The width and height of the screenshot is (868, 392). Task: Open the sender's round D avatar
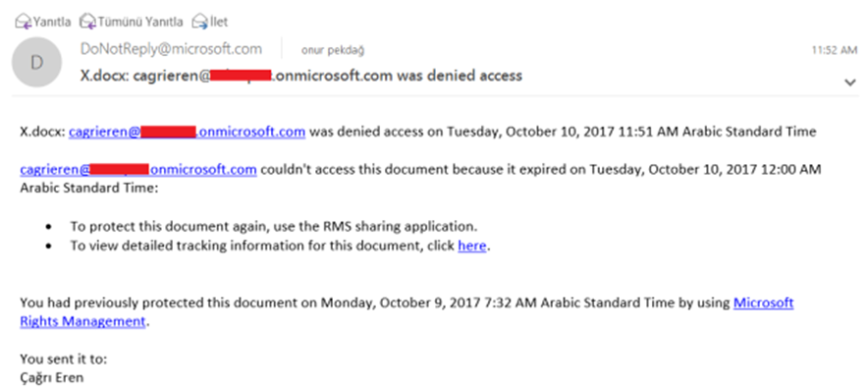[x=36, y=62]
